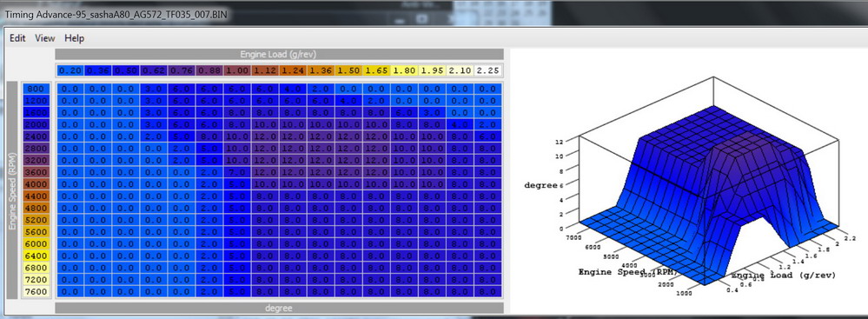Select the 800 RPM row header
Image resolution: width=868 pixels, height=319 pixels.
pos(36,90)
